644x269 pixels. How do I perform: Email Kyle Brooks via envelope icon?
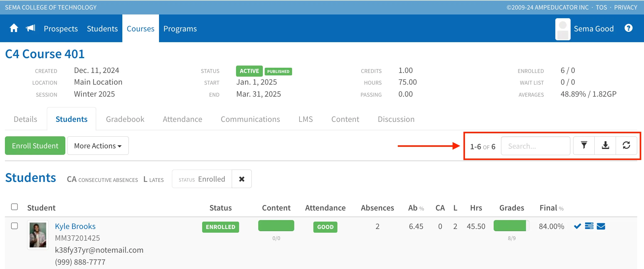click(x=601, y=226)
